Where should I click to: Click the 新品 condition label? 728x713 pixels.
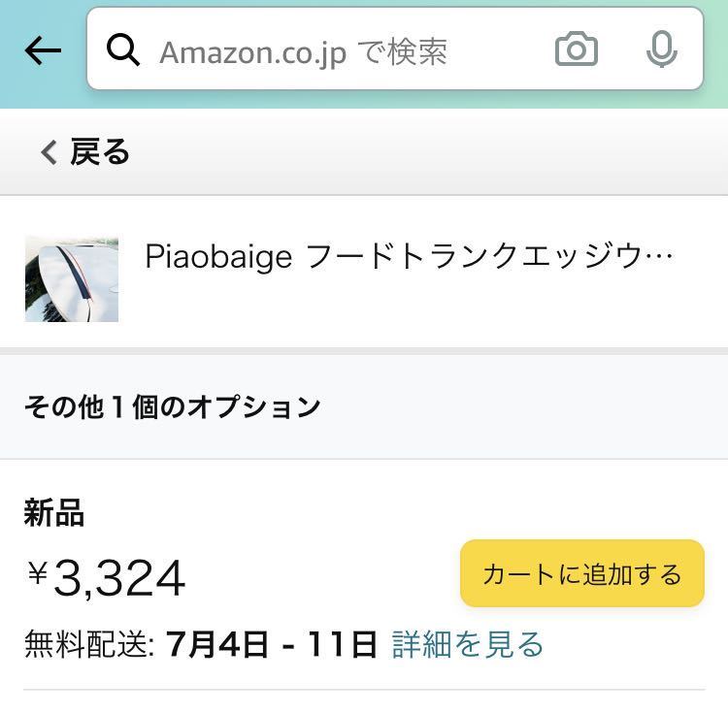(x=54, y=512)
